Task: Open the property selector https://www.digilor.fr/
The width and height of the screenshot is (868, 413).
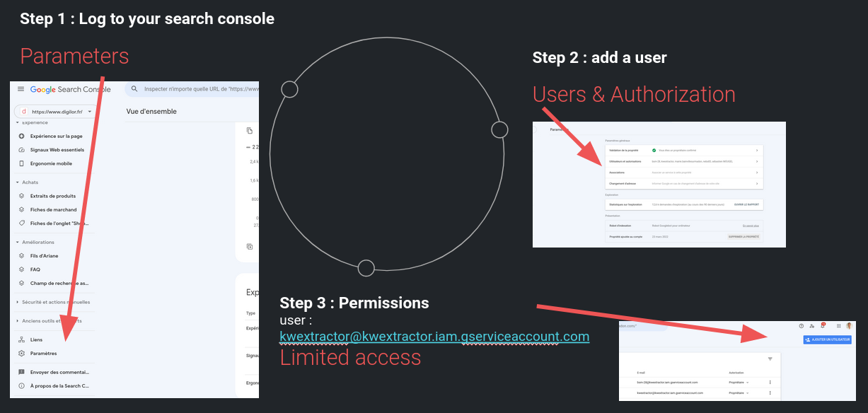Action: click(54, 112)
